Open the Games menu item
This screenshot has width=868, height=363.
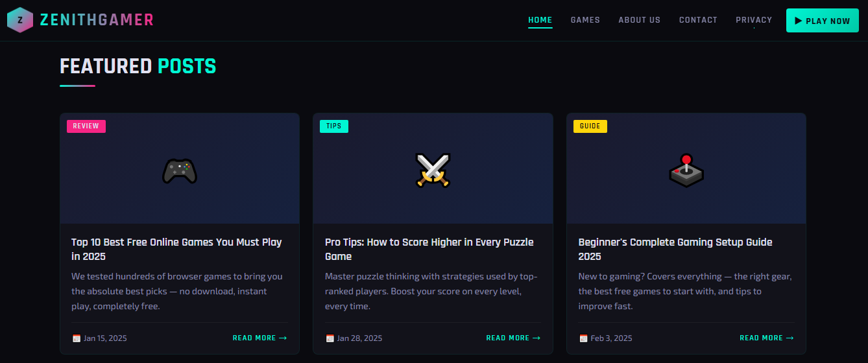(x=585, y=20)
